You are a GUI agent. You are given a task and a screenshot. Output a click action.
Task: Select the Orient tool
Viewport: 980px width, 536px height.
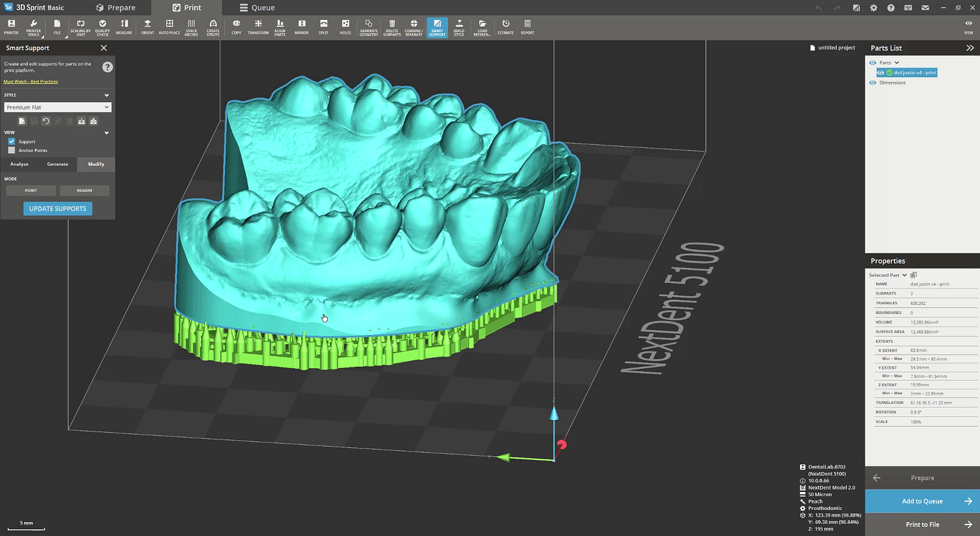147,27
